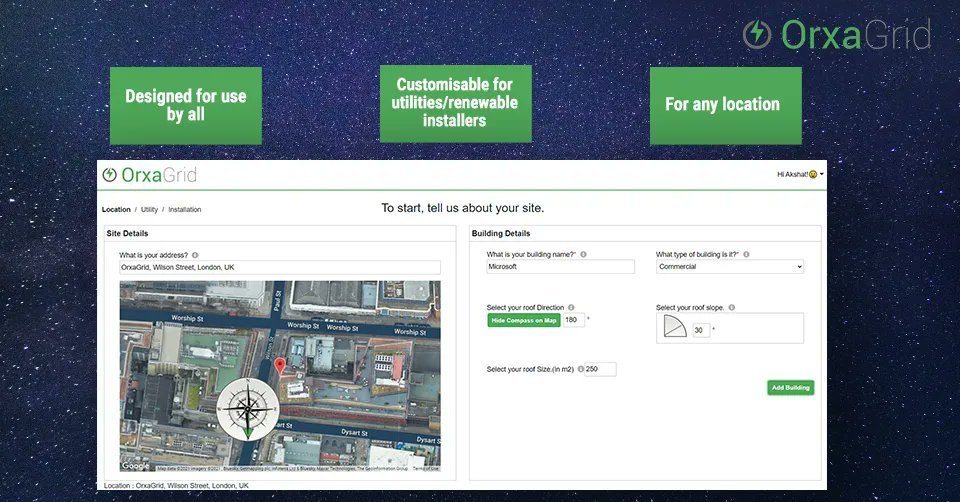Viewport: 960px width, 502px height.
Task: Click the roof slope angle diagram
Action: click(x=675, y=327)
